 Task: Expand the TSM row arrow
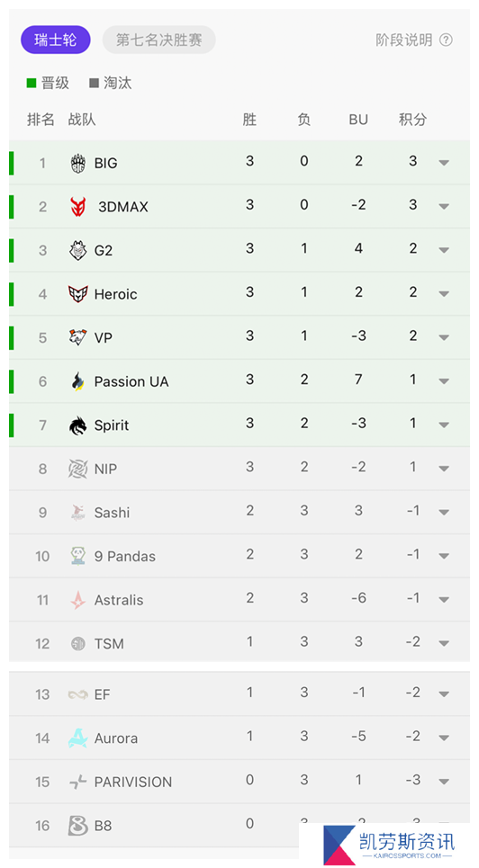tap(444, 644)
